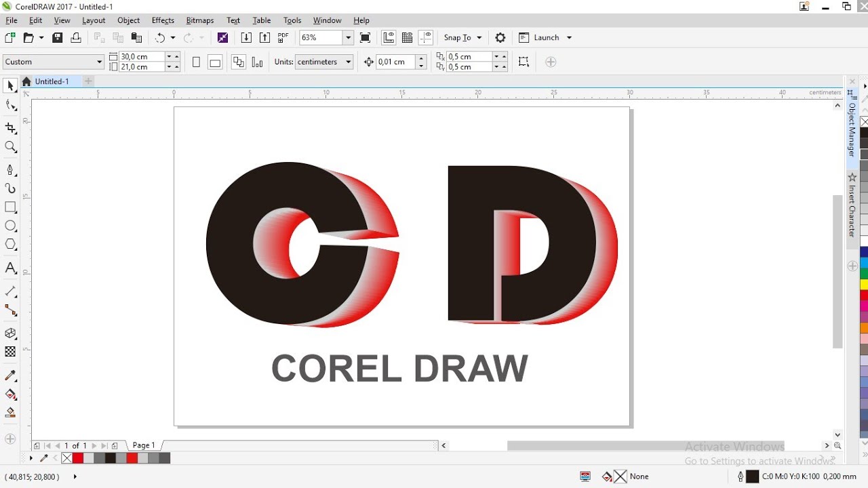Image resolution: width=868 pixels, height=488 pixels.
Task: Open the Effects menu
Action: coord(163,20)
